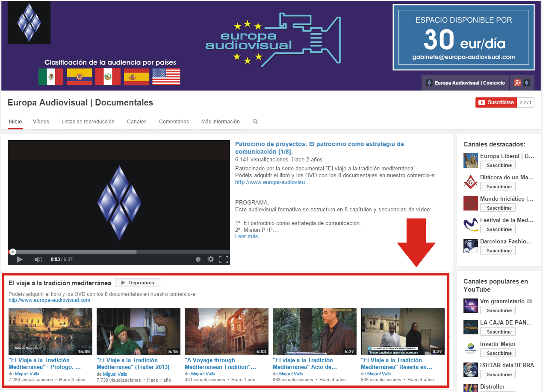Image resolution: width=543 pixels, height=392 pixels.
Task: Click the video progress bar
Action: pos(119,252)
